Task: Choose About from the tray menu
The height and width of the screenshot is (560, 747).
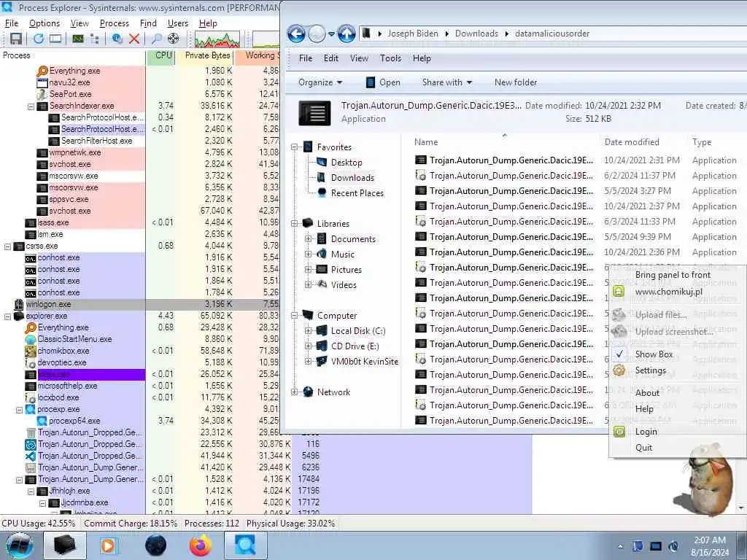Action: (648, 393)
